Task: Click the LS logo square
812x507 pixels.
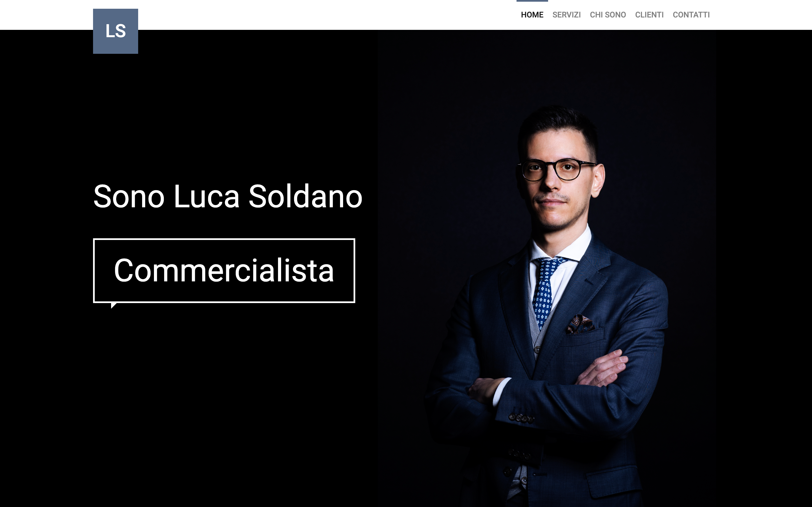Action: click(115, 31)
